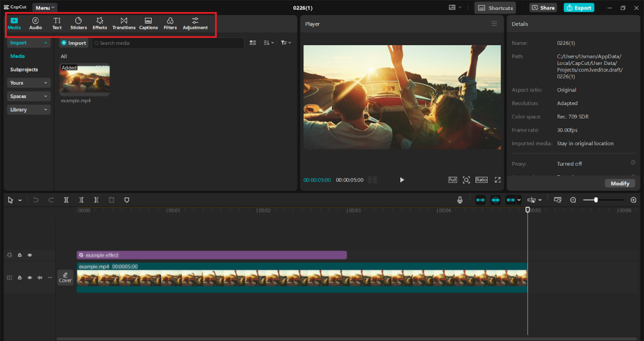The width and height of the screenshot is (644, 341).
Task: Hide the example effect track with eye icon
Action: pos(30,255)
